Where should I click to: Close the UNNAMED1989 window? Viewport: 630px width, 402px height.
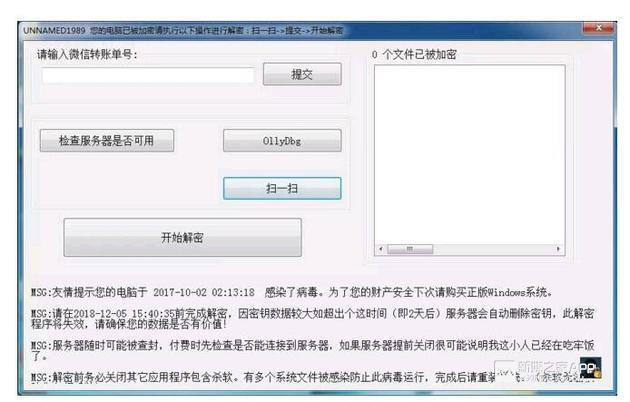598,28
